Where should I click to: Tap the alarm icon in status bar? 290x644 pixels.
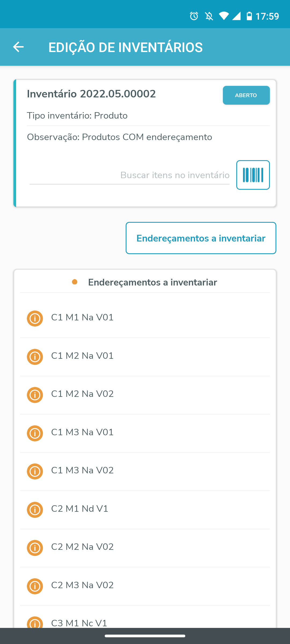(194, 16)
